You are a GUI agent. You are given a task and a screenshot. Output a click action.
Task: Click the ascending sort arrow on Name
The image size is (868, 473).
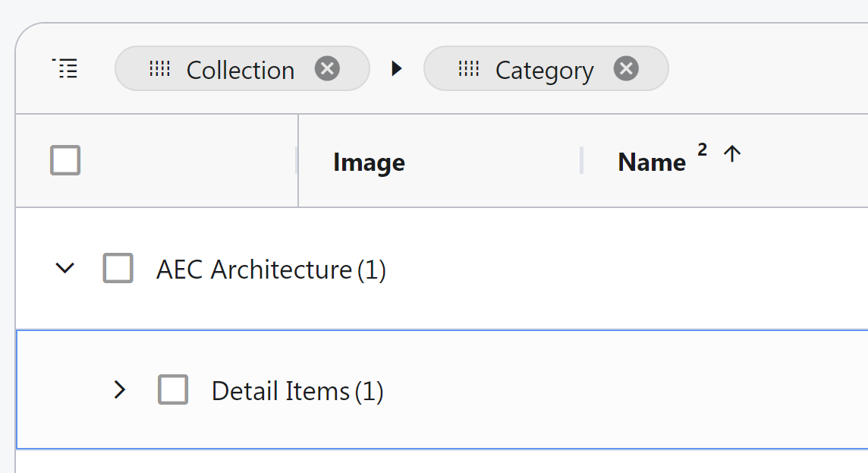731,154
